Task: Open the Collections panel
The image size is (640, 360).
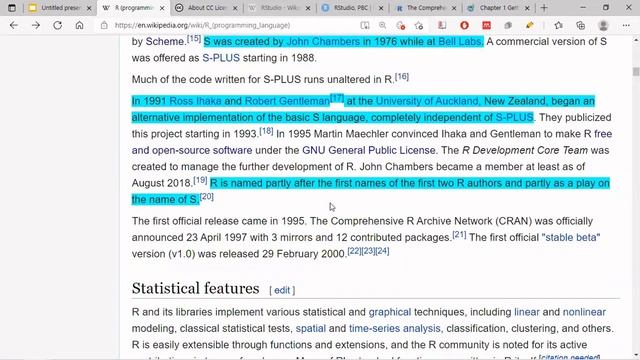Action: 580,25
